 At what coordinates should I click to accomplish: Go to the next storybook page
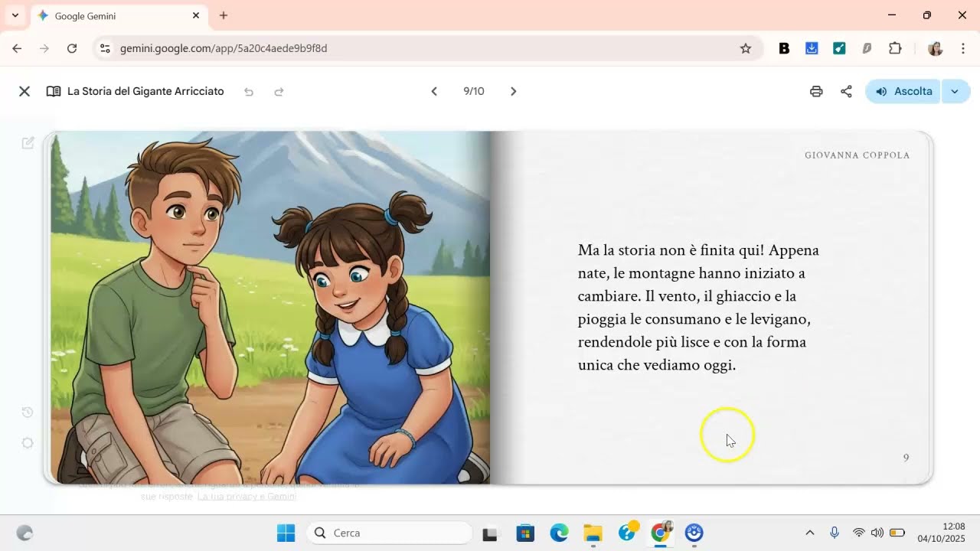(x=514, y=91)
